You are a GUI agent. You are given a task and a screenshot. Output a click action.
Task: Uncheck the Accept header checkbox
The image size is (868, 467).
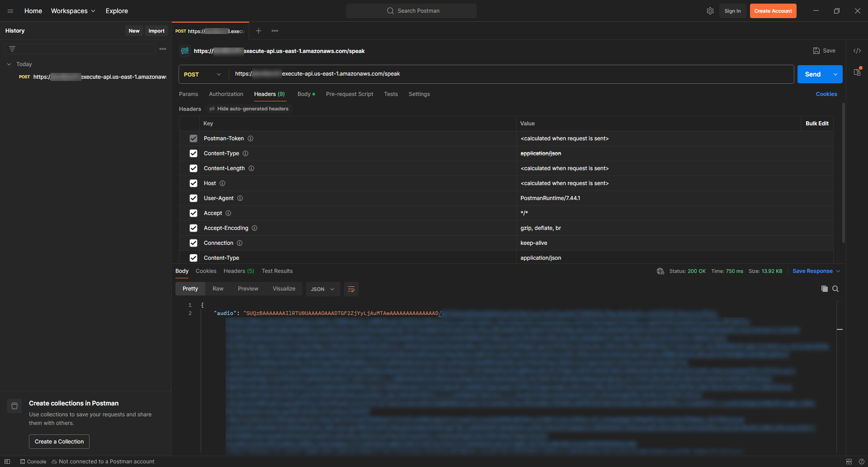point(193,213)
